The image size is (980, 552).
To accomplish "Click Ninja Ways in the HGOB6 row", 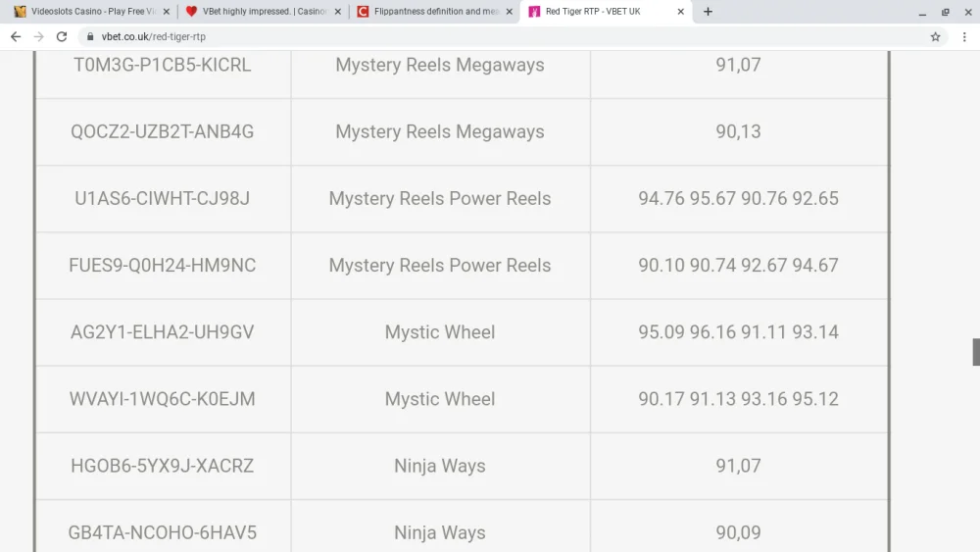I will [439, 467].
